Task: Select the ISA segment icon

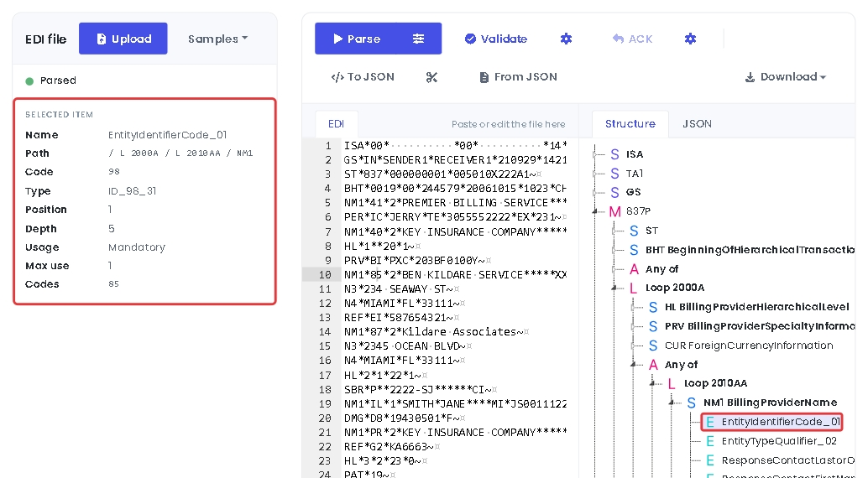Action: (614, 154)
